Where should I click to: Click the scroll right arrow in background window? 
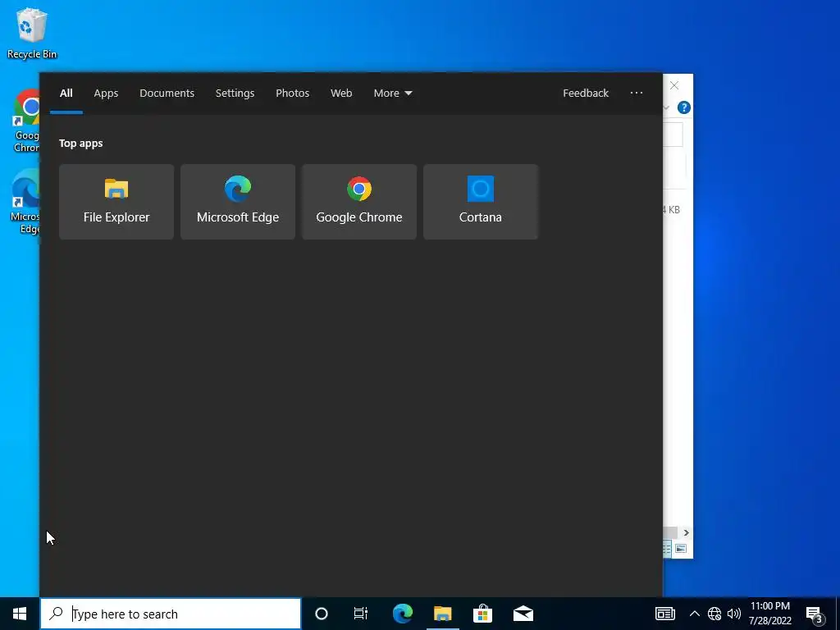pyautogui.click(x=687, y=532)
